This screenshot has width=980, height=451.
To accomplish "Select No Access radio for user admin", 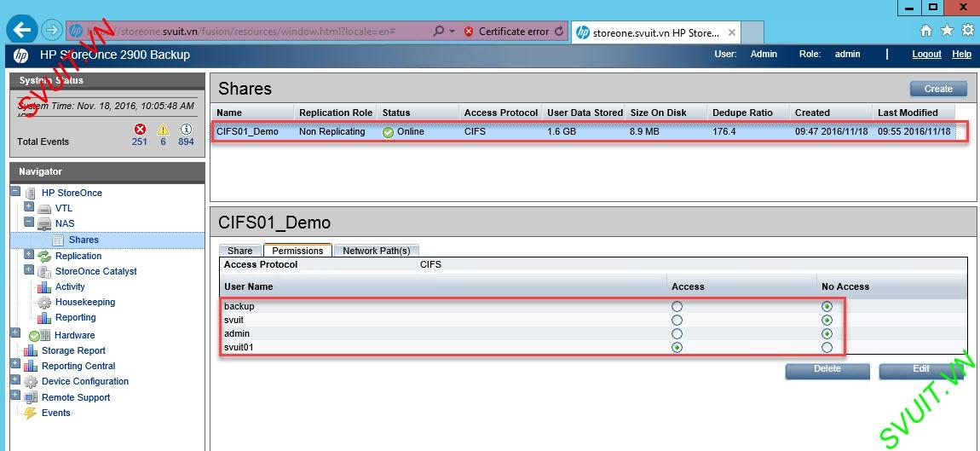I will pos(827,334).
